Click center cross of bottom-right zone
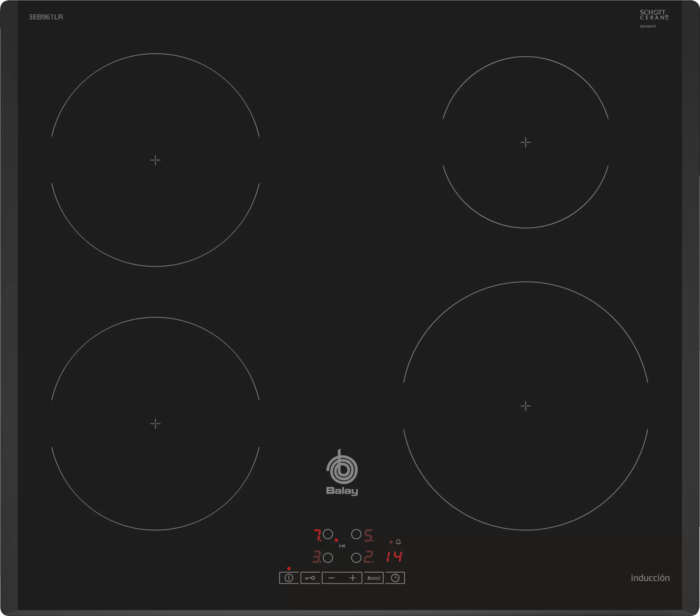 [x=525, y=406]
